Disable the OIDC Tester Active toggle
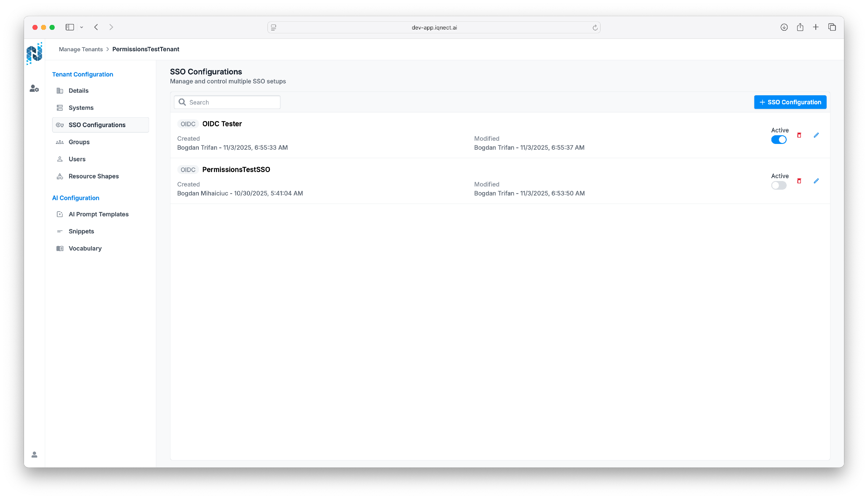This screenshot has height=499, width=868. 778,140
